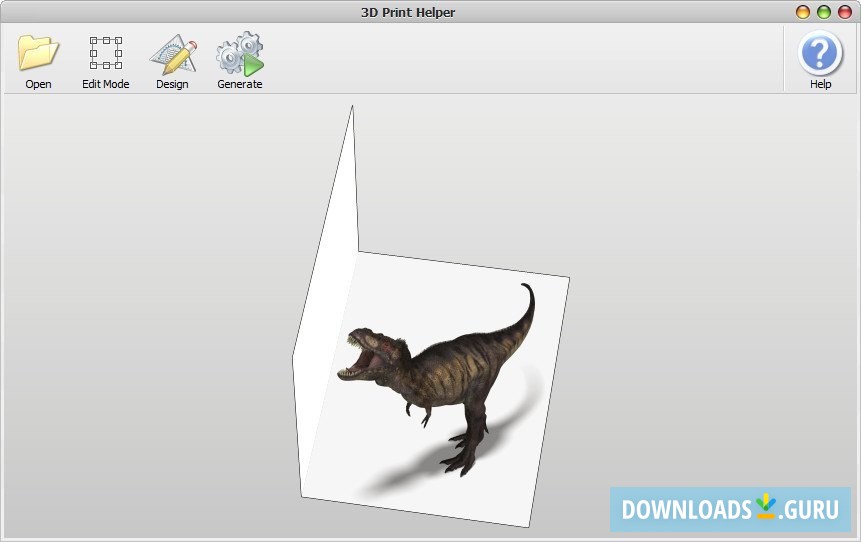
Task: Open the Design tool
Action: point(172,60)
